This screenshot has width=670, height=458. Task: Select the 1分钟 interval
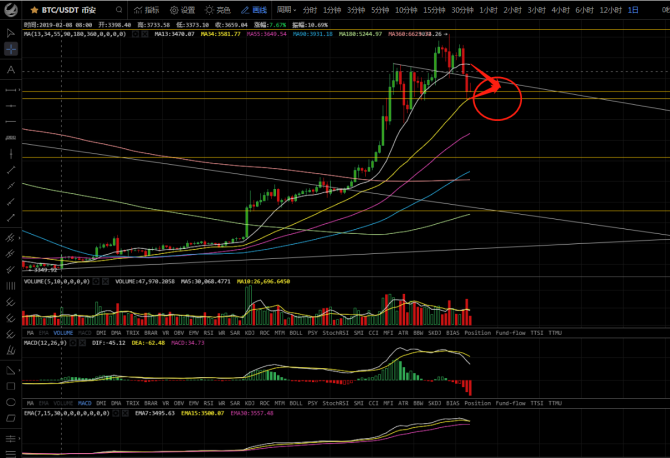(332, 10)
